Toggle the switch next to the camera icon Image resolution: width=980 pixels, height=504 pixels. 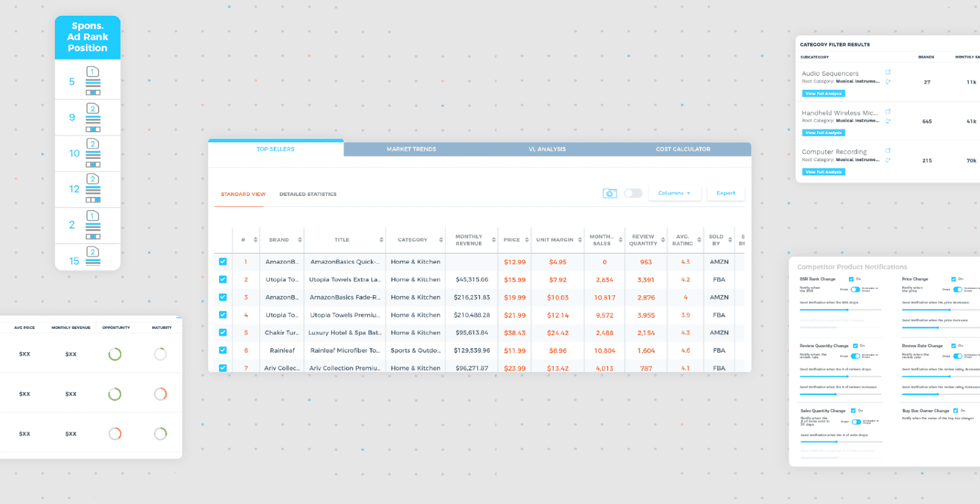pos(633,194)
